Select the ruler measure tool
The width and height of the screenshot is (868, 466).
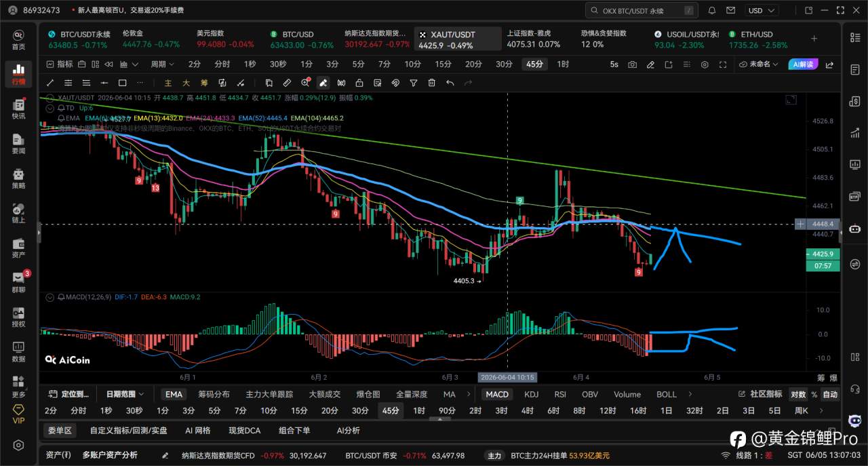287,83
